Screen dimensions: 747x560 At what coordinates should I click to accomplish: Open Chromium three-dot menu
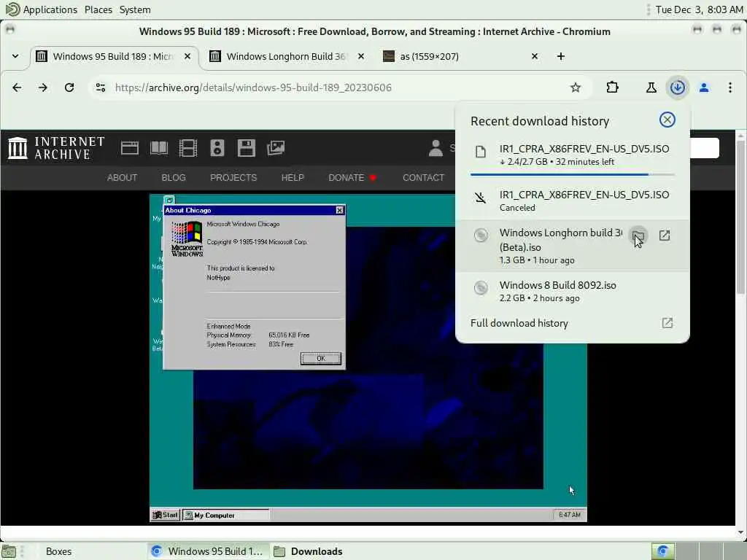point(729,87)
